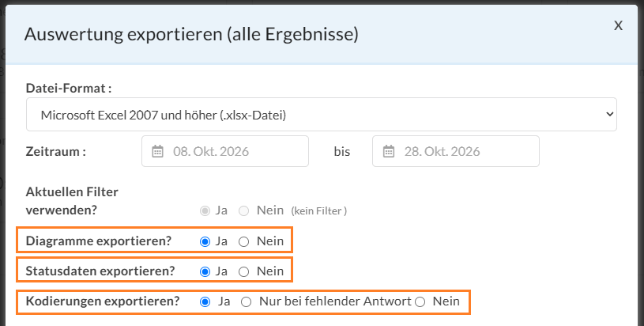This screenshot has height=326, width=644.
Task: Click the Statusdaten exportieren? label
Action: [x=100, y=271]
